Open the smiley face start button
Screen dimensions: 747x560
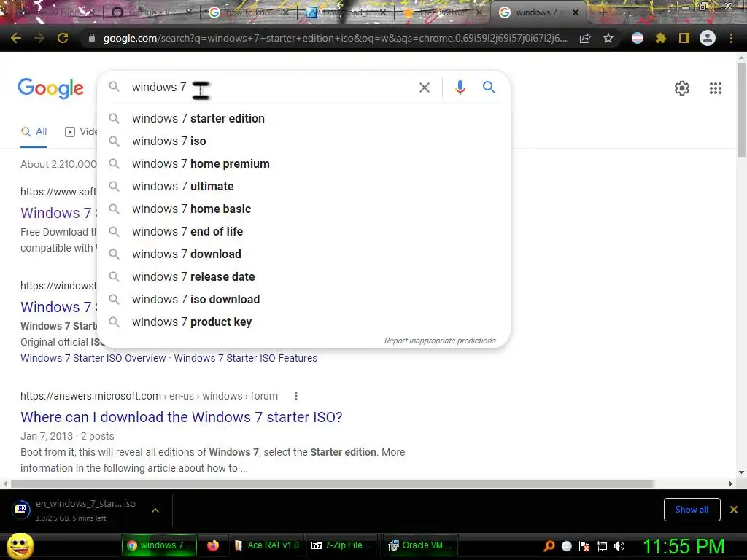20,545
